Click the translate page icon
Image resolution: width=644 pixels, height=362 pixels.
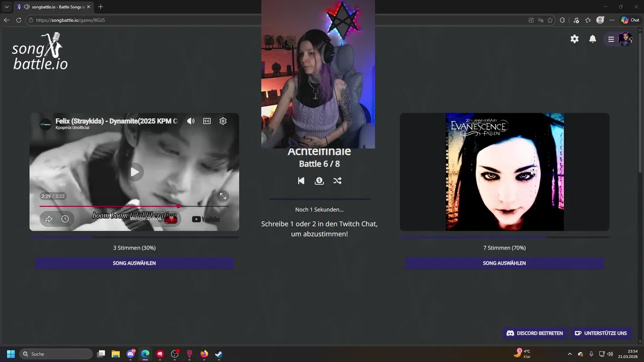click(x=540, y=20)
